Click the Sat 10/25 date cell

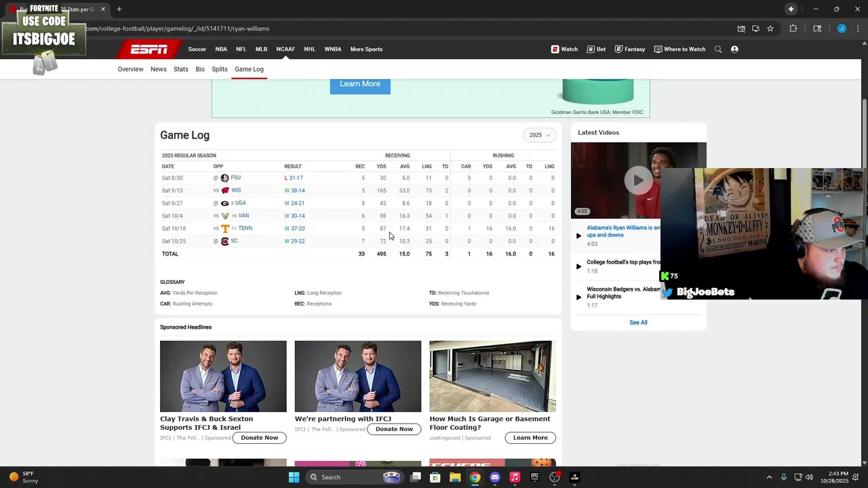[174, 241]
